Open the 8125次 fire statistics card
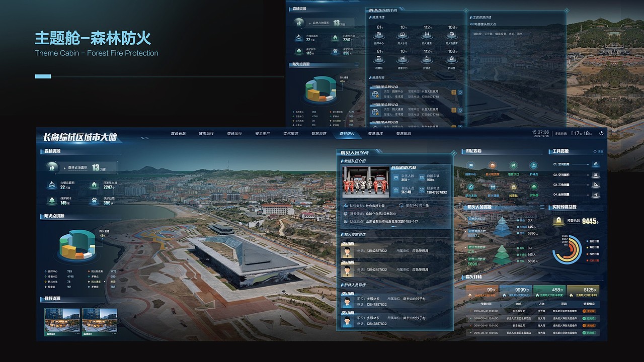644x362 pixels. [x=583, y=292]
